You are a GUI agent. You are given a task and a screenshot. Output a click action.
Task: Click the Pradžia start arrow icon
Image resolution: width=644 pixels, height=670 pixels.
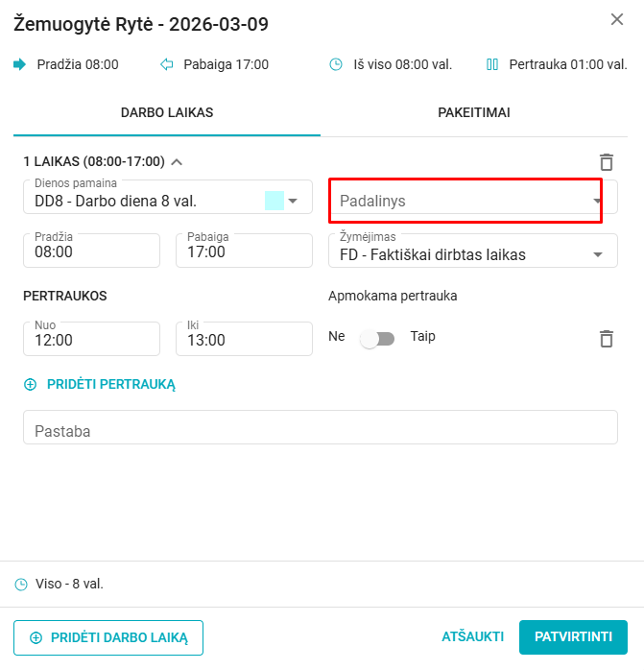point(20,64)
